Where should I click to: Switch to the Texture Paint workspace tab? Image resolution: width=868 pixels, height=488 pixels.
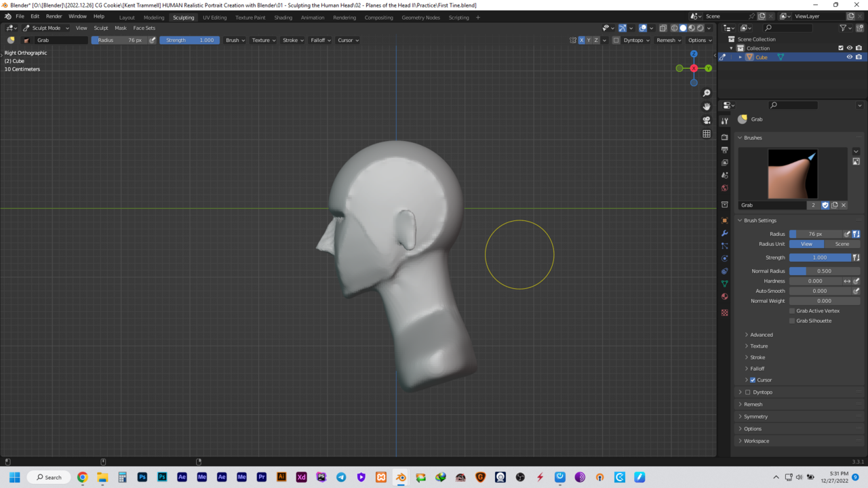click(x=250, y=17)
